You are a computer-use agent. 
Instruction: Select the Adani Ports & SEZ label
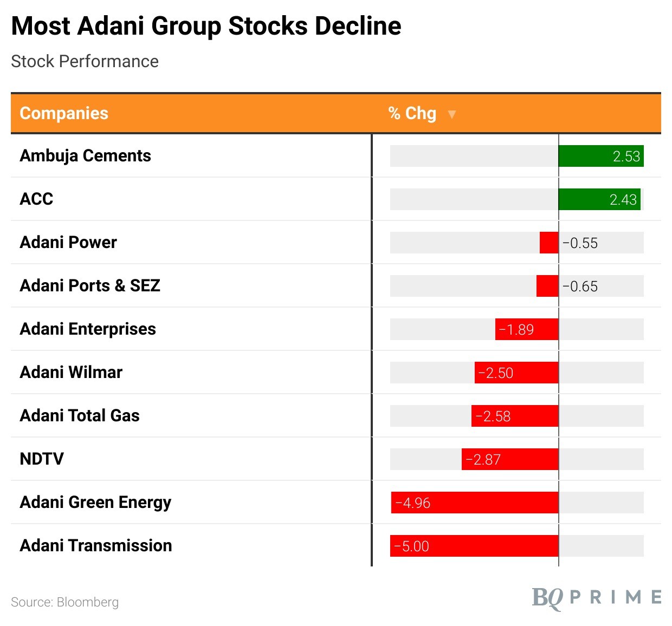(90, 286)
